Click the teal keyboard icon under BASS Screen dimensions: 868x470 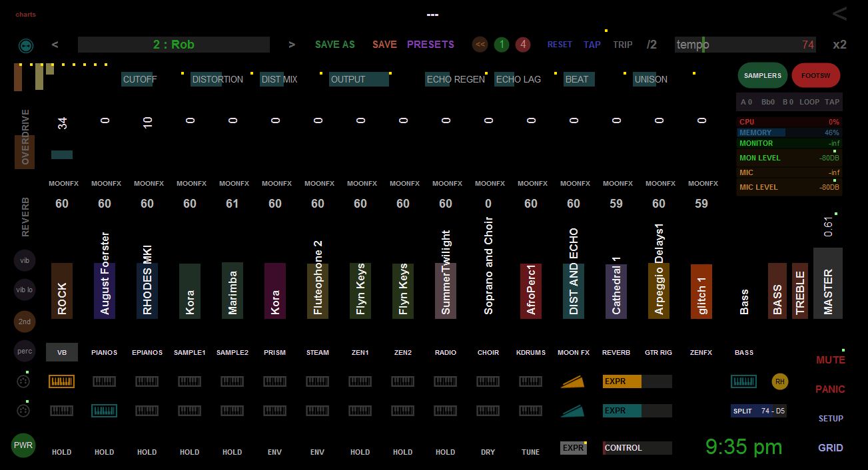pyautogui.click(x=743, y=381)
